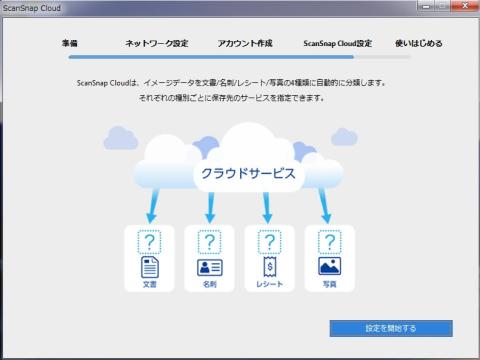Click the description line starting ScanSnap Cloudは

point(231,83)
